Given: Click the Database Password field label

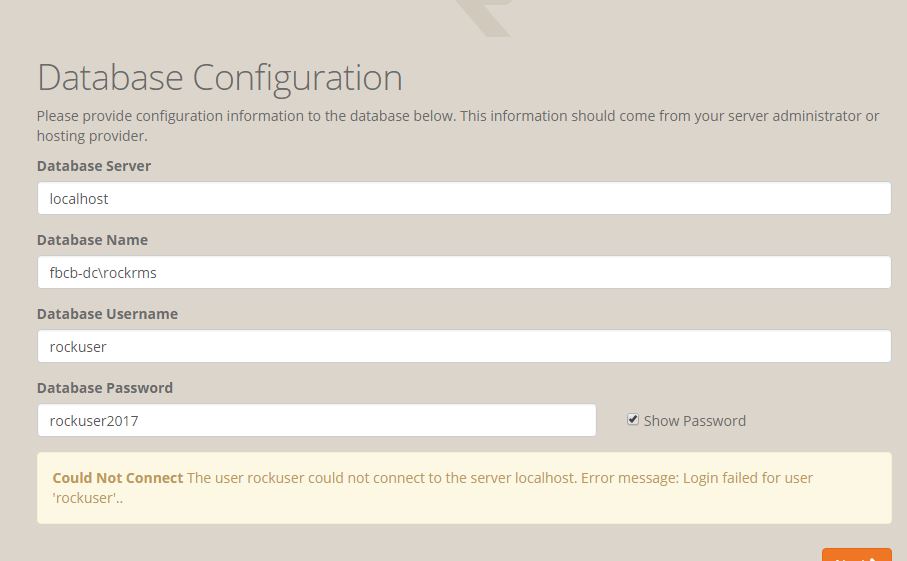Looking at the screenshot, I should 105,388.
